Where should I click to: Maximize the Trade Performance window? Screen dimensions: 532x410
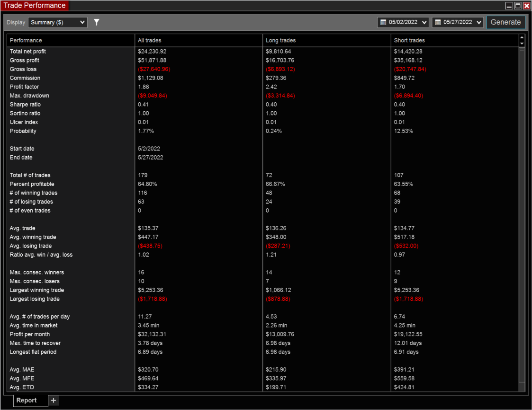pos(518,6)
